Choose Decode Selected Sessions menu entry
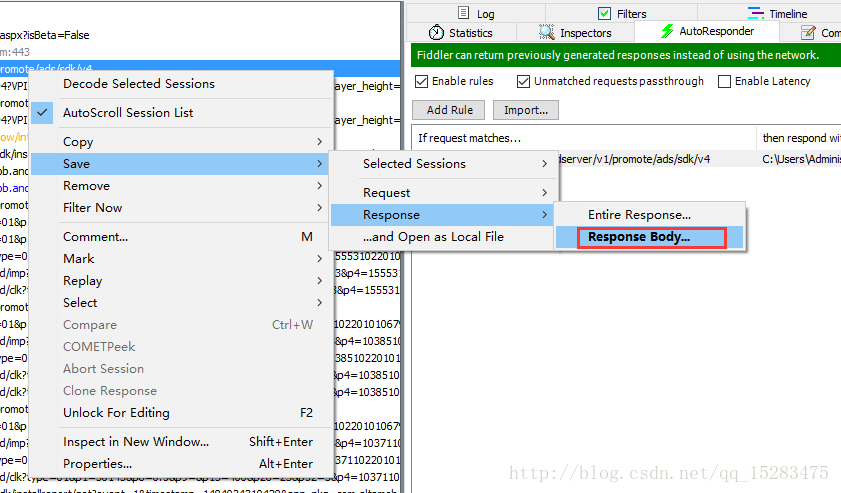This screenshot has height=493, width=841. click(181, 84)
